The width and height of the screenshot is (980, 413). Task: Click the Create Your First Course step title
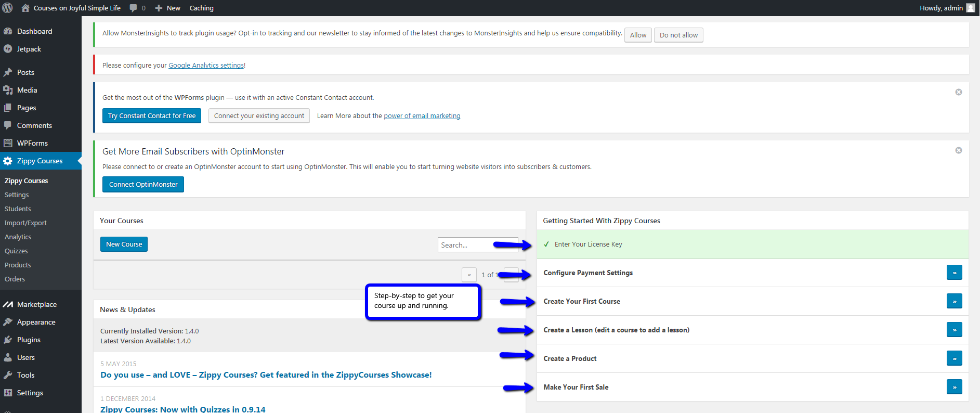tap(582, 301)
